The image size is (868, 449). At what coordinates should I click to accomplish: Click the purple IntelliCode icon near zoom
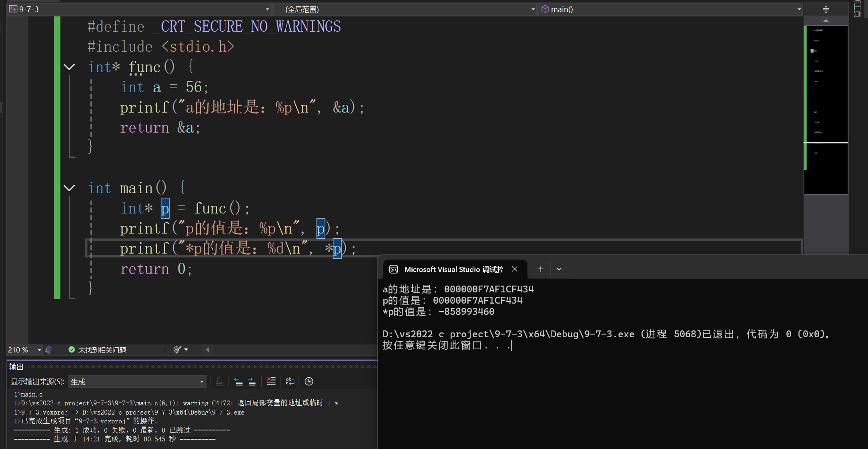[48, 350]
